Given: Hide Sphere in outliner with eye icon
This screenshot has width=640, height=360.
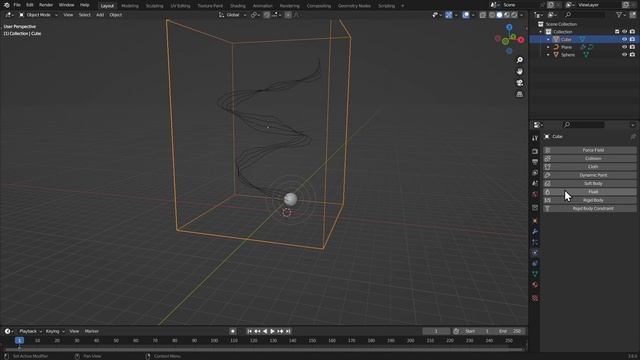Looking at the screenshot, I should pos(624,55).
